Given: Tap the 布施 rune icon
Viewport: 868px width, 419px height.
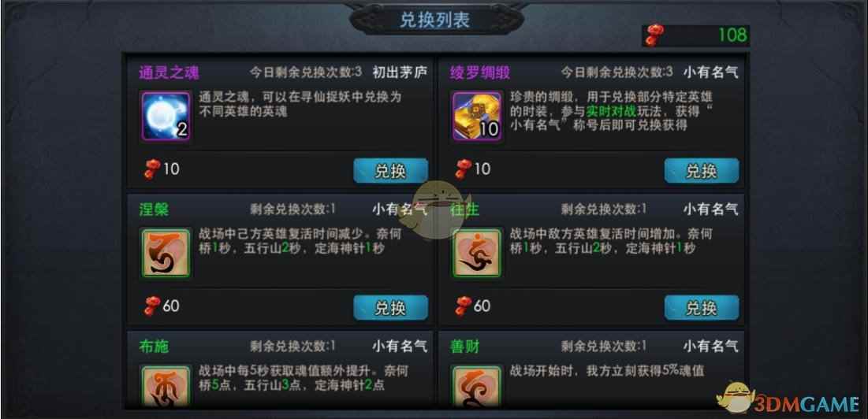Looking at the screenshot, I should [166, 387].
